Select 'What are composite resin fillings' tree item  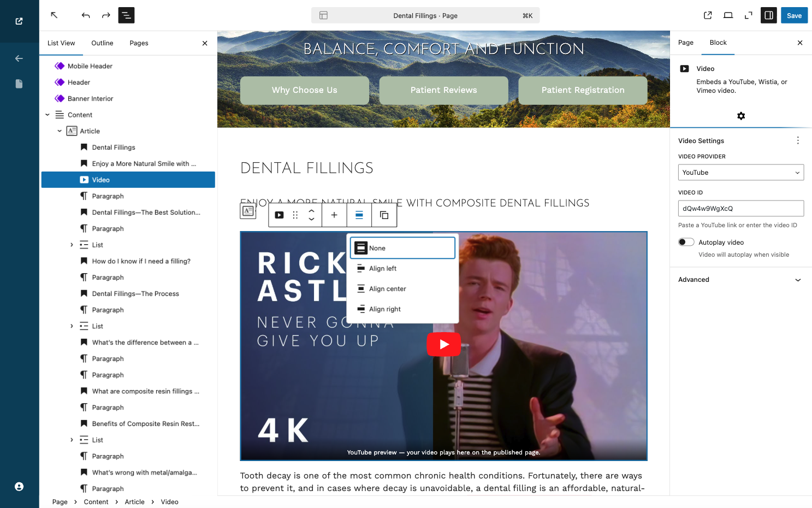coord(128,391)
